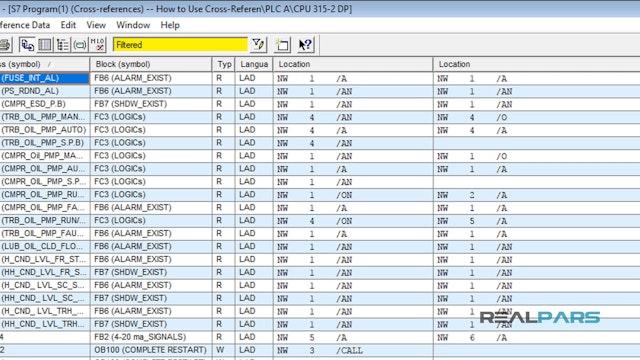Viewport: 640px width, 360px height.
Task: Click FB2 (4-20 ma_SIGNALS) block cell
Action: coord(151,337)
